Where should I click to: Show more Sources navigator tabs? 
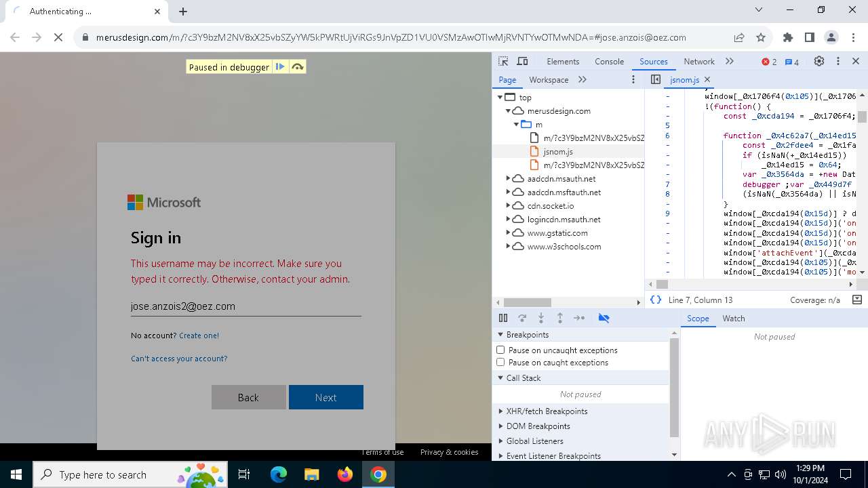pyautogui.click(x=583, y=79)
